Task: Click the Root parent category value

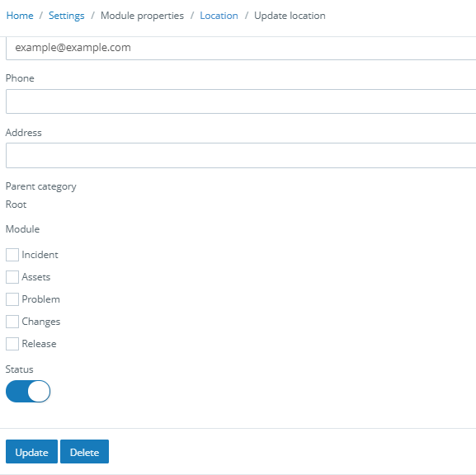Action: (x=16, y=205)
